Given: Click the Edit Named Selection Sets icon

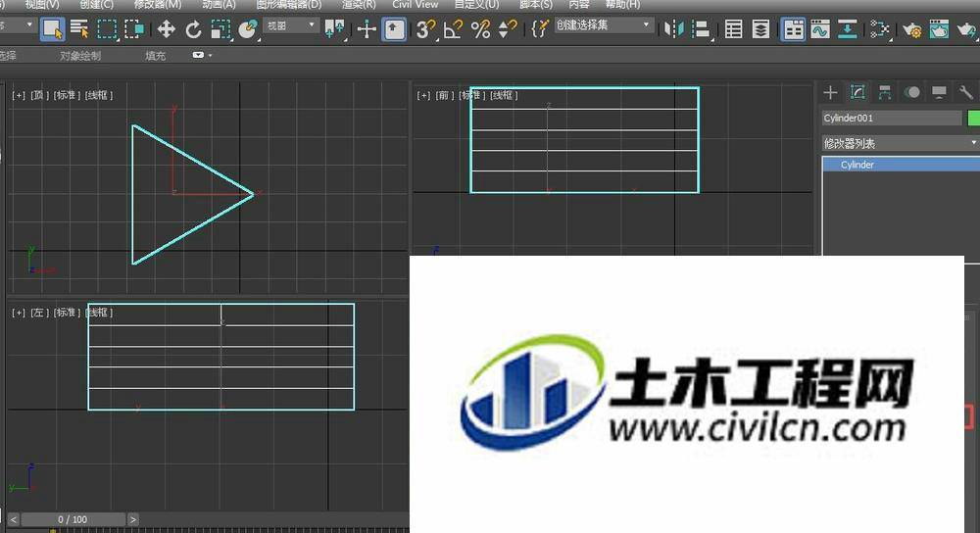Looking at the screenshot, I should pos(539,29).
